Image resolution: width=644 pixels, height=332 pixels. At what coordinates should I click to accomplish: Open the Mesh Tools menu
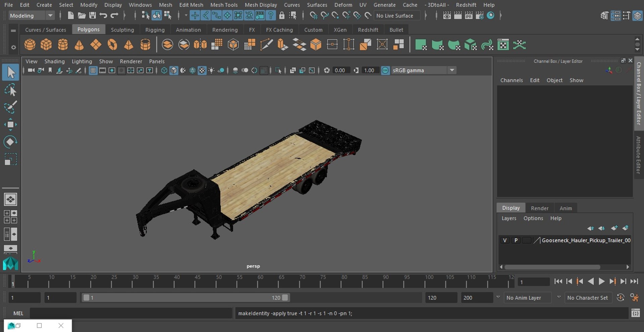point(224,5)
